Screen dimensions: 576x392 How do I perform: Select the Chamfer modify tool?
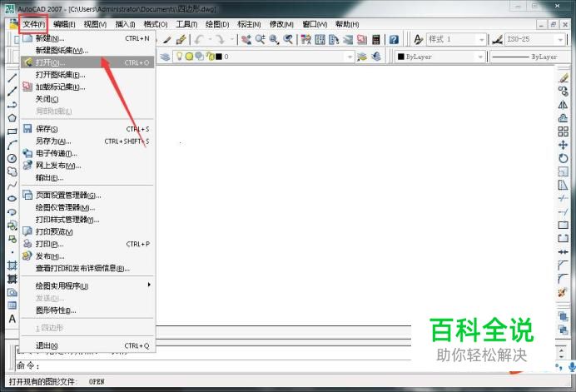pos(564,265)
